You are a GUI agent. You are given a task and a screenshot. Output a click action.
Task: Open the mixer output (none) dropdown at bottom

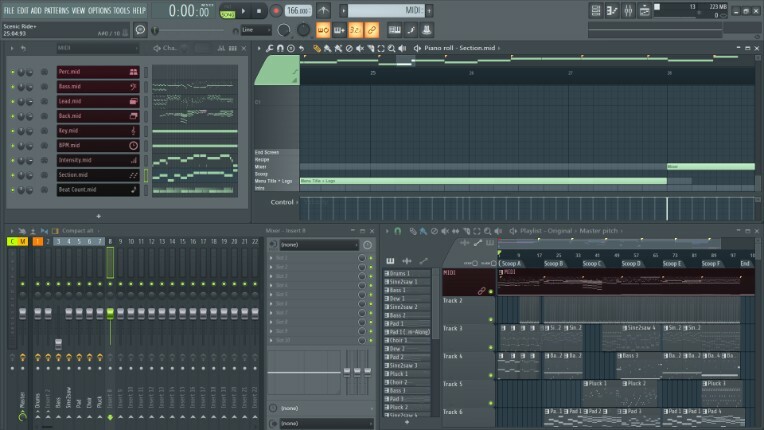tap(324, 423)
